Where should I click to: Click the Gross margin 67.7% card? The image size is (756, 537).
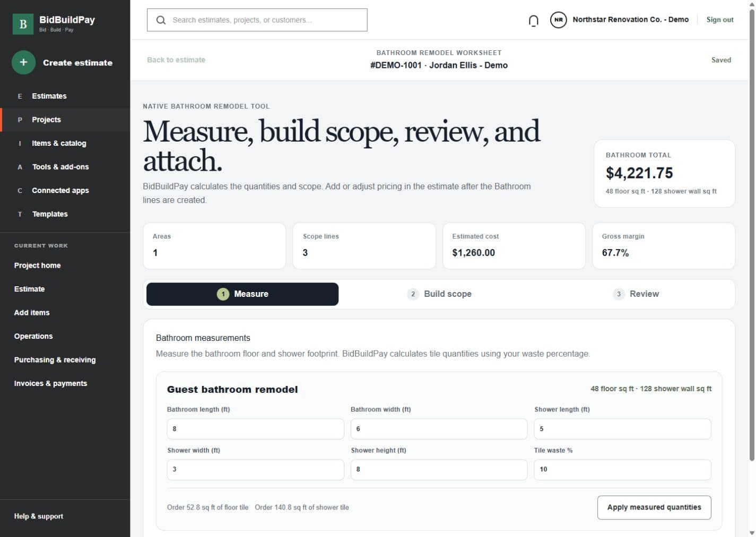(x=664, y=246)
